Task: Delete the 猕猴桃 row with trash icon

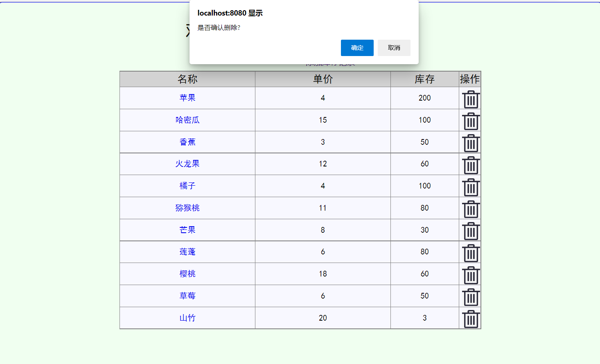Action: [x=471, y=209]
